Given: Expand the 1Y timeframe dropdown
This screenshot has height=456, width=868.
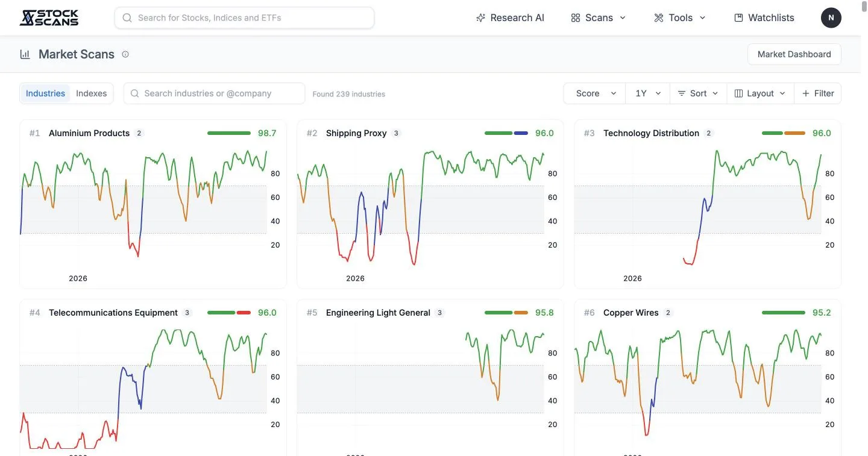Looking at the screenshot, I should 647,93.
